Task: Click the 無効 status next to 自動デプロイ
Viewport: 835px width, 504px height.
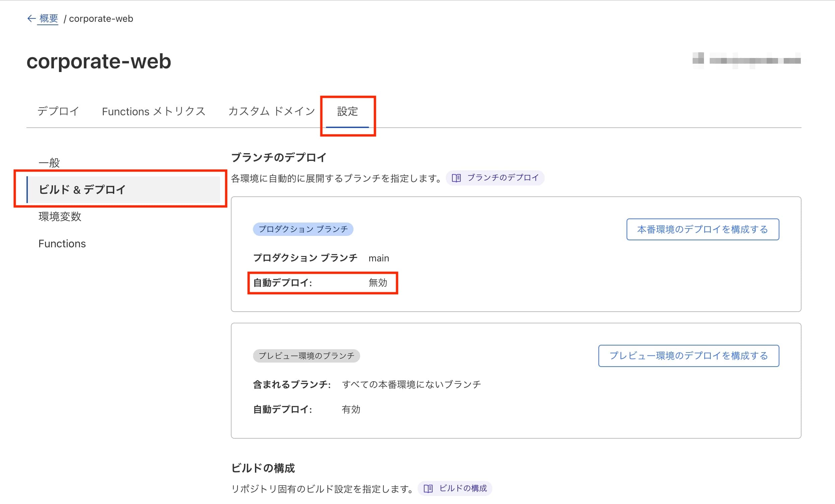Action: click(377, 283)
